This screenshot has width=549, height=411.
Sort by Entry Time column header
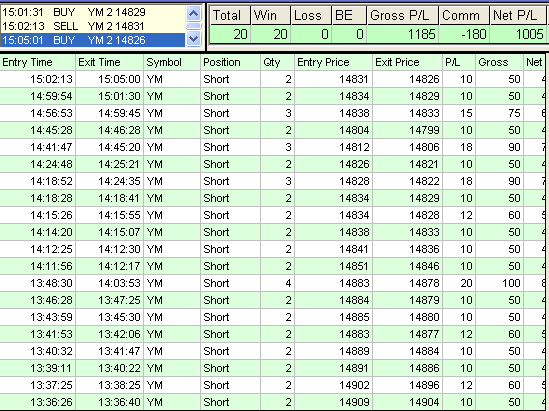tap(37, 62)
